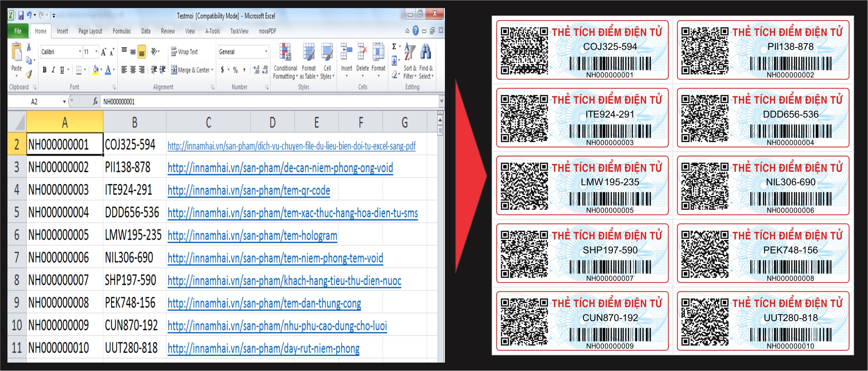Expand the Name Box dropdown arrow
The width and height of the screenshot is (868, 371).
pyautogui.click(x=64, y=102)
